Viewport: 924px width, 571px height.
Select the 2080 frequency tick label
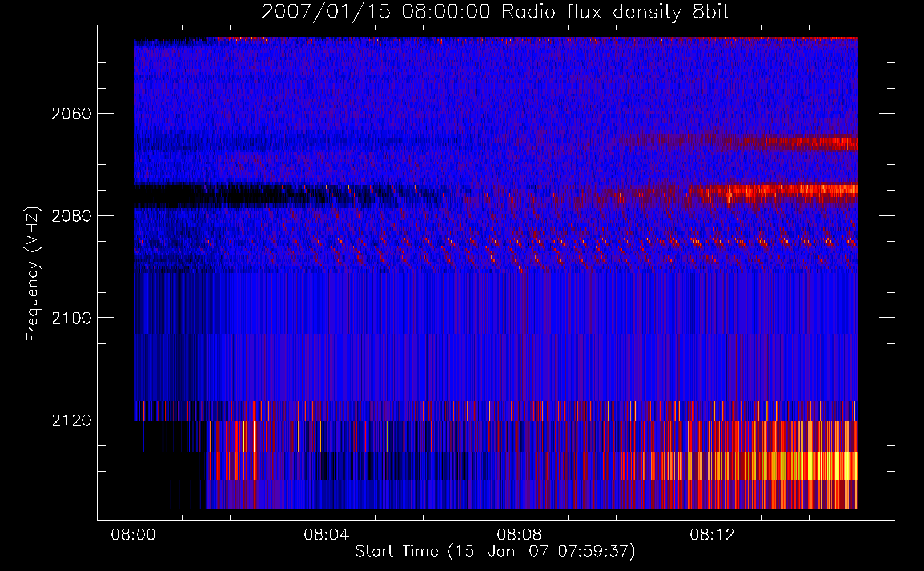click(71, 216)
